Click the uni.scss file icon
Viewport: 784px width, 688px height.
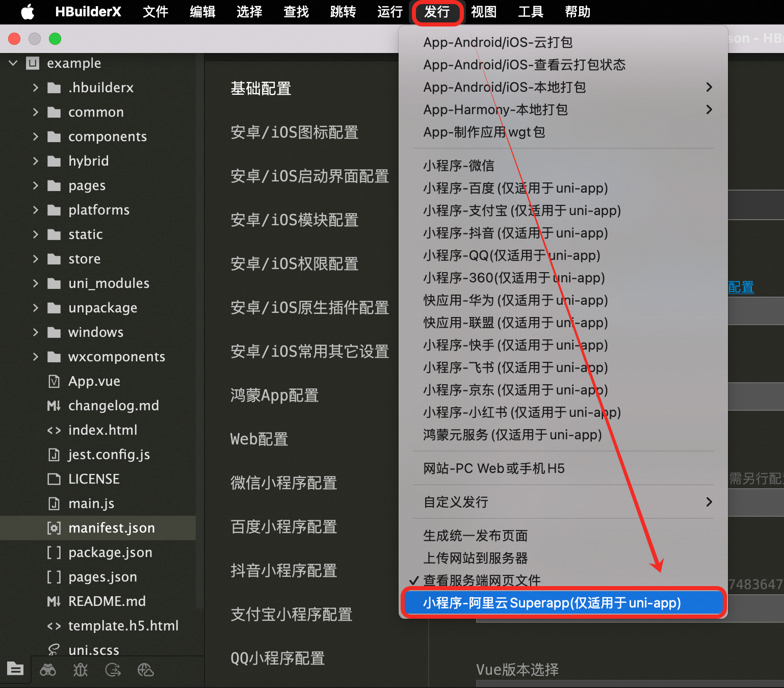pyautogui.click(x=54, y=650)
